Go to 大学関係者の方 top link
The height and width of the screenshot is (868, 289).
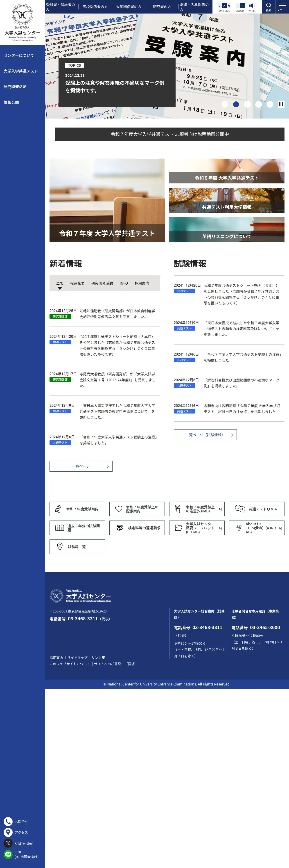(x=129, y=7)
